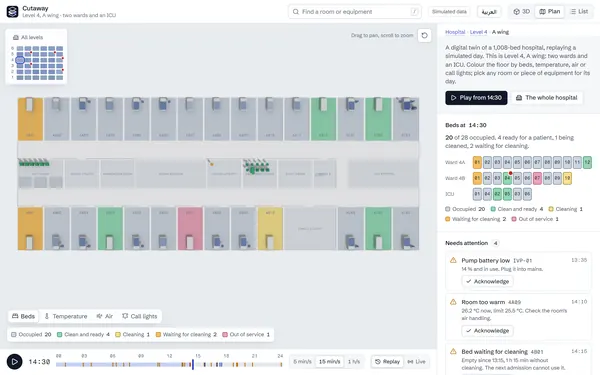Image resolution: width=600 pixels, height=375 pixels.
Task: Colour the floor by Air
Action: (104, 316)
